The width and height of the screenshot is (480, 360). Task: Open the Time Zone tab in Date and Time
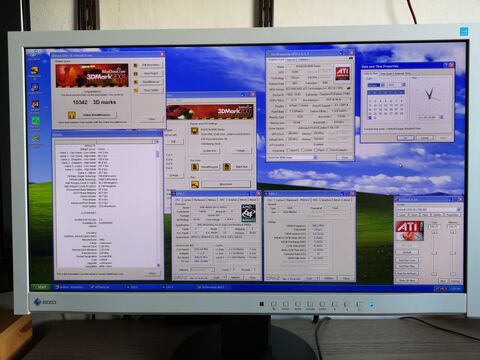tap(386, 73)
